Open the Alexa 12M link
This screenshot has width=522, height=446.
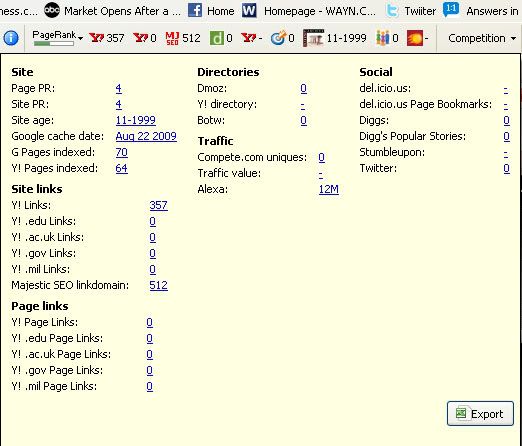329,189
